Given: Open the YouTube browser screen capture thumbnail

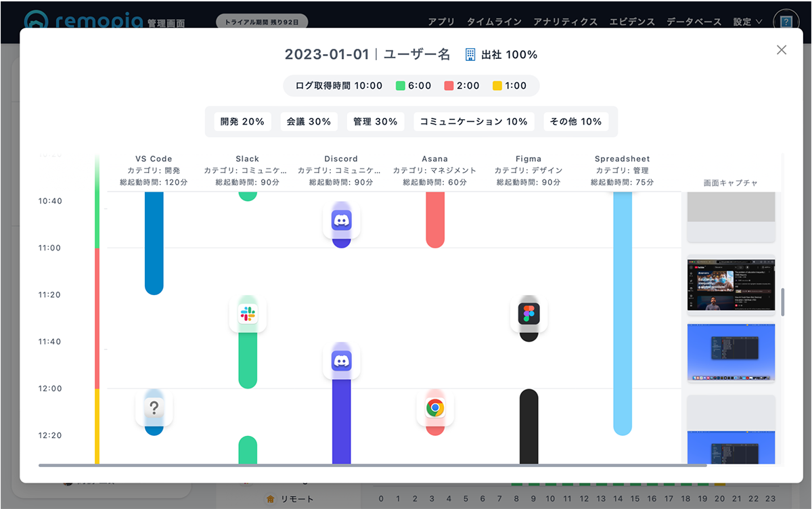Looking at the screenshot, I should [731, 285].
